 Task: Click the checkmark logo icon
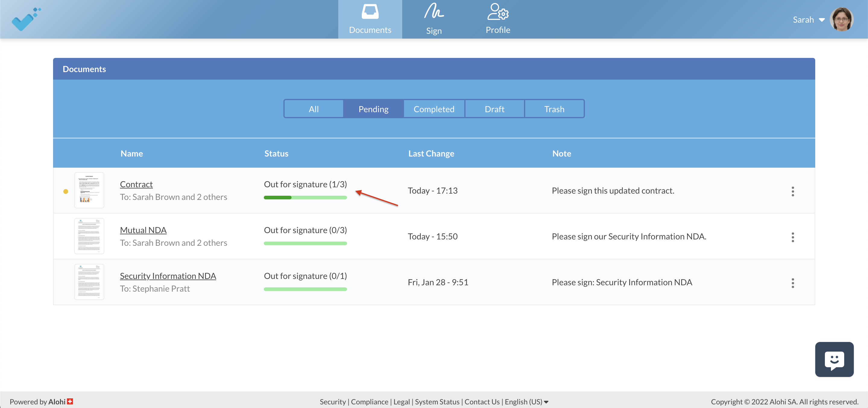(x=25, y=19)
